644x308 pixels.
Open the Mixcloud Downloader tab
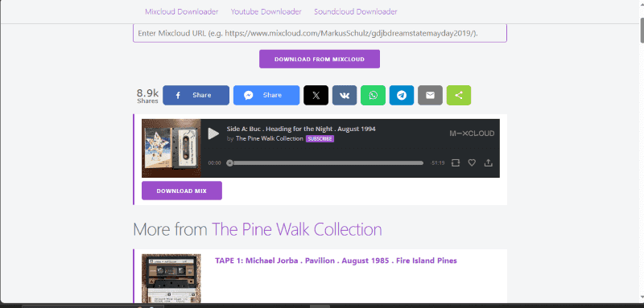point(181,11)
